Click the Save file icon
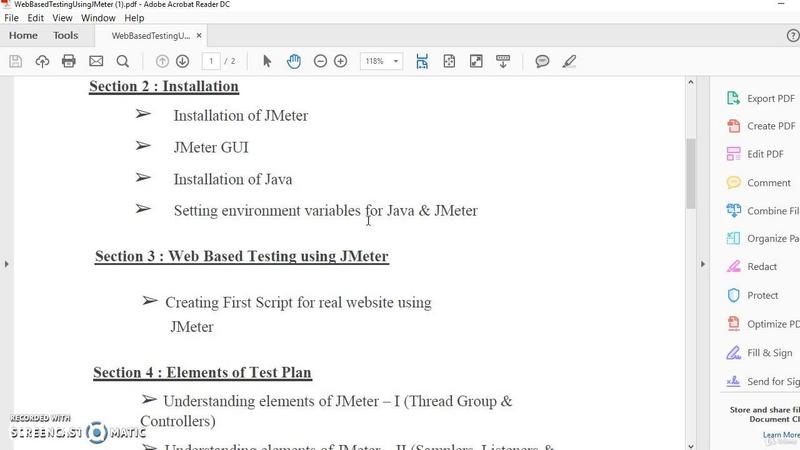 [x=15, y=62]
